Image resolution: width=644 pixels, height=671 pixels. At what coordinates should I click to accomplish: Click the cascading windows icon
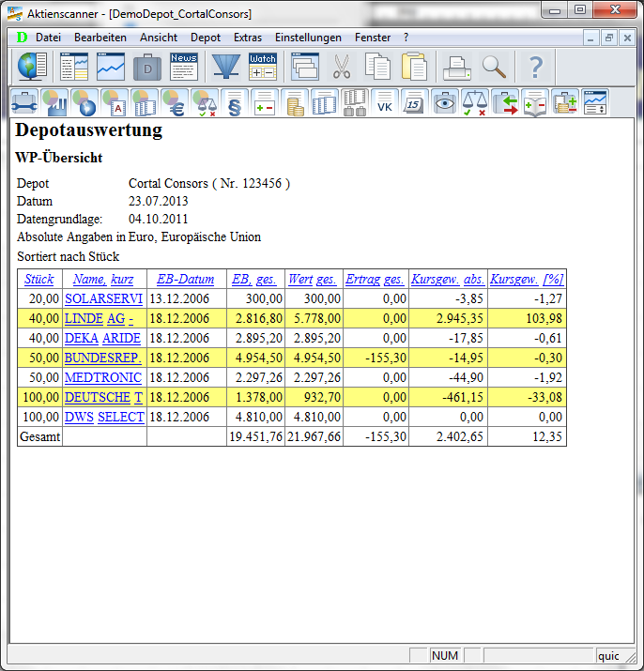click(304, 67)
